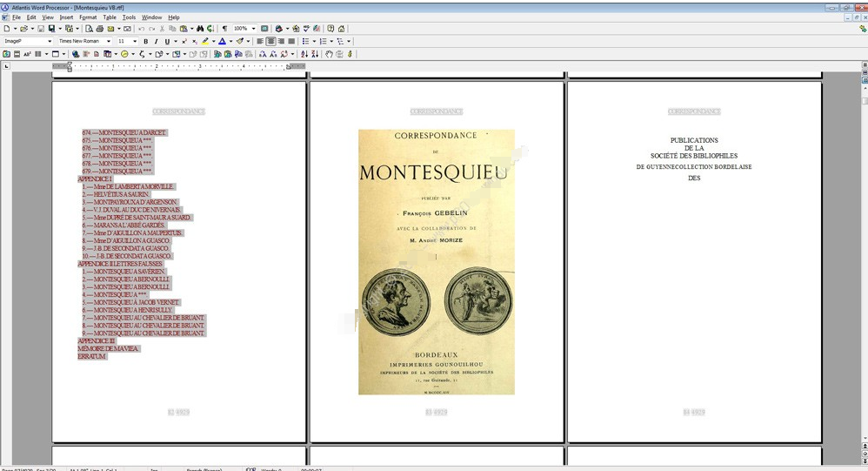Click the font color swatch button
Screen dimensions: 868x471
[222, 41]
